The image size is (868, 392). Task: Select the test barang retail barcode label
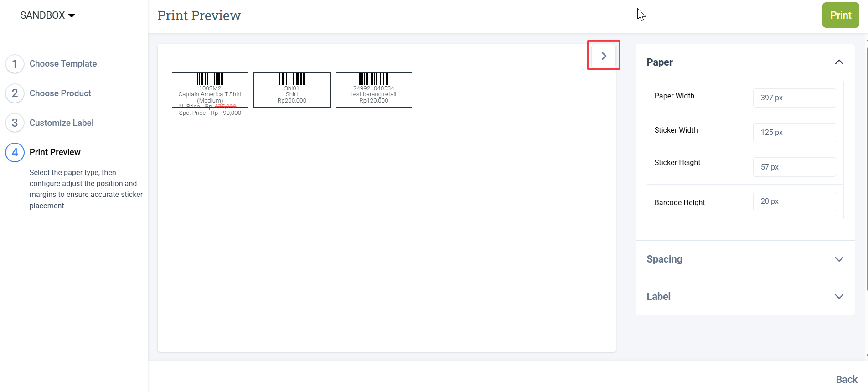(373, 90)
